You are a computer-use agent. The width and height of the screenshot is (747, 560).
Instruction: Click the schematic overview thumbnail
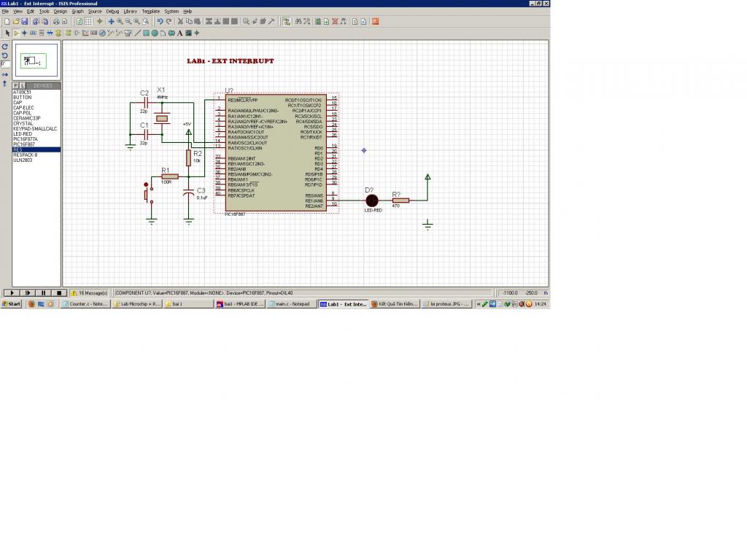pyautogui.click(x=36, y=61)
